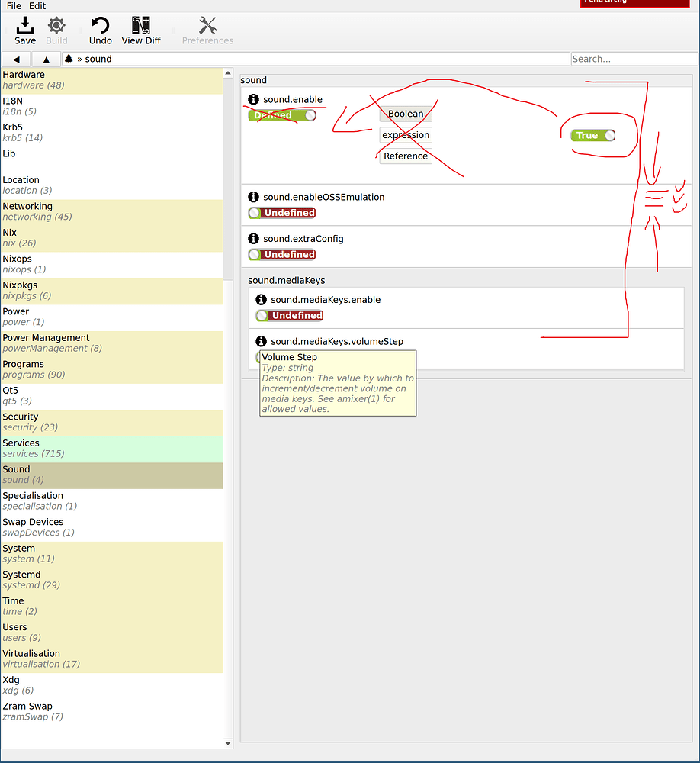Click the Reference button
The width and height of the screenshot is (700, 763).
405,156
